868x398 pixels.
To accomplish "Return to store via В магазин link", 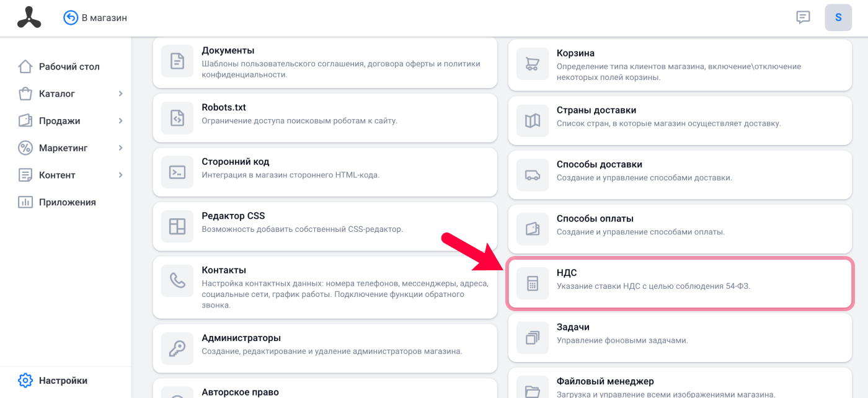I will (x=95, y=17).
